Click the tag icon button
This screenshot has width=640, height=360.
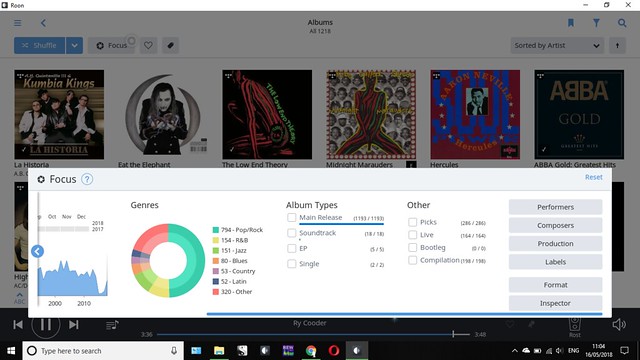(x=171, y=45)
